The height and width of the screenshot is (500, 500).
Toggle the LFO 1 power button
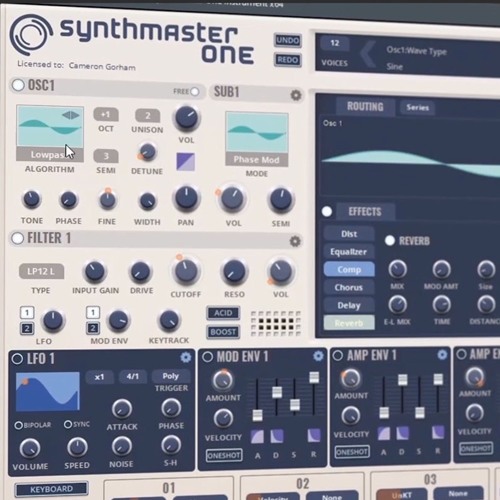pyautogui.click(x=17, y=359)
